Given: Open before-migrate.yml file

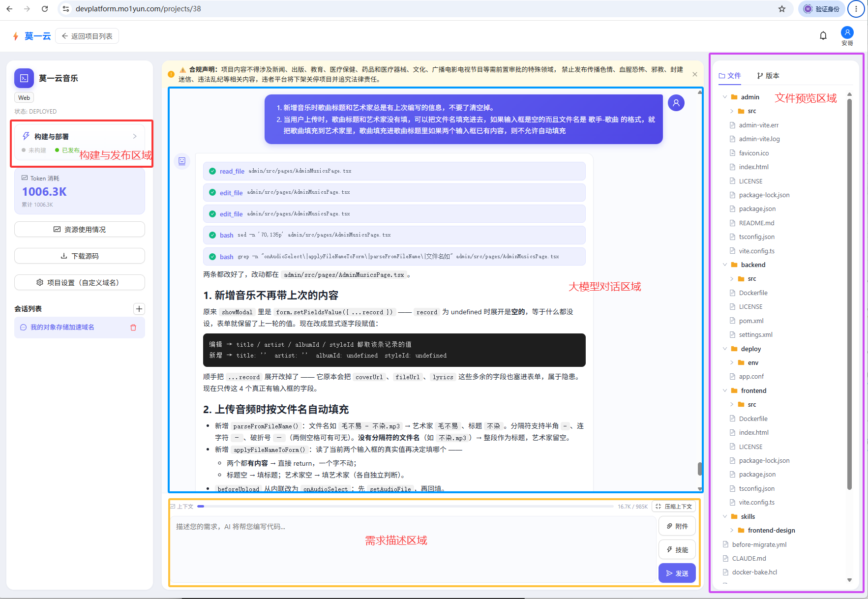Looking at the screenshot, I should (759, 544).
